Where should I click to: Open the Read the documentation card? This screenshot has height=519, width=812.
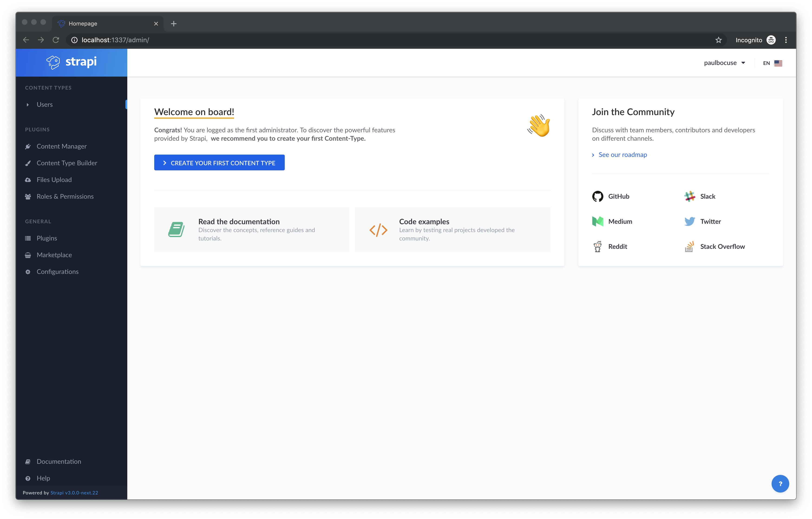(x=252, y=230)
